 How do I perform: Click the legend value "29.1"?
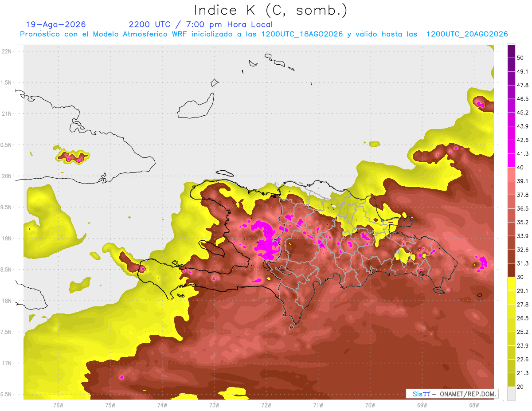click(522, 291)
